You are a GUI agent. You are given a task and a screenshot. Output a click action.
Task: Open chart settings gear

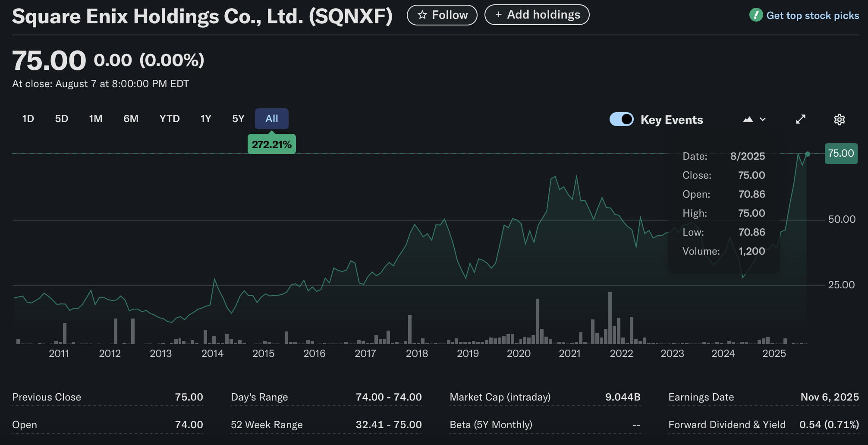click(x=839, y=120)
